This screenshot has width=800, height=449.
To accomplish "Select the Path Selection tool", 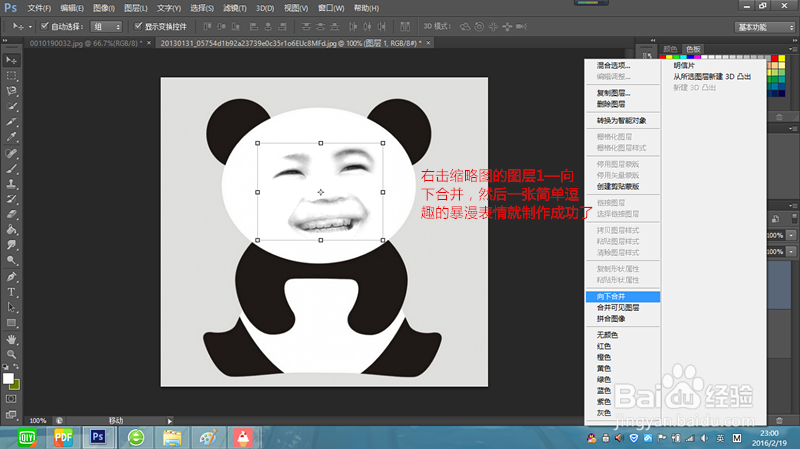I will (11, 307).
